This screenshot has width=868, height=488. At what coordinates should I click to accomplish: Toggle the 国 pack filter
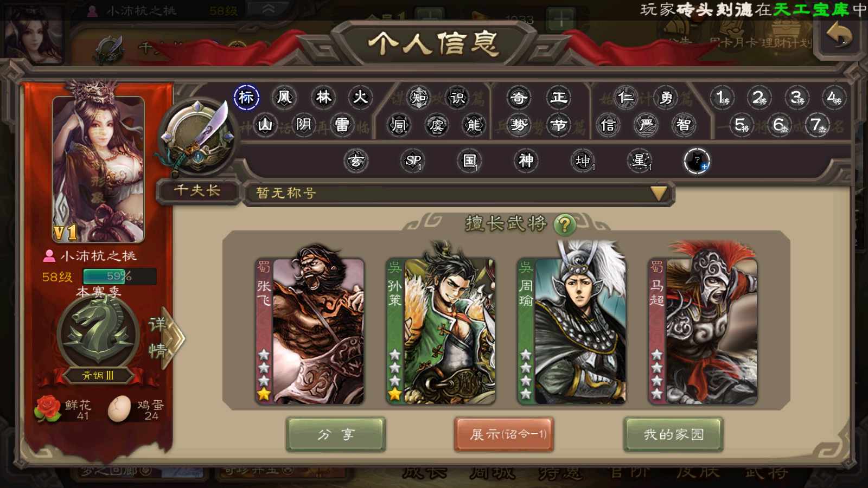click(469, 160)
